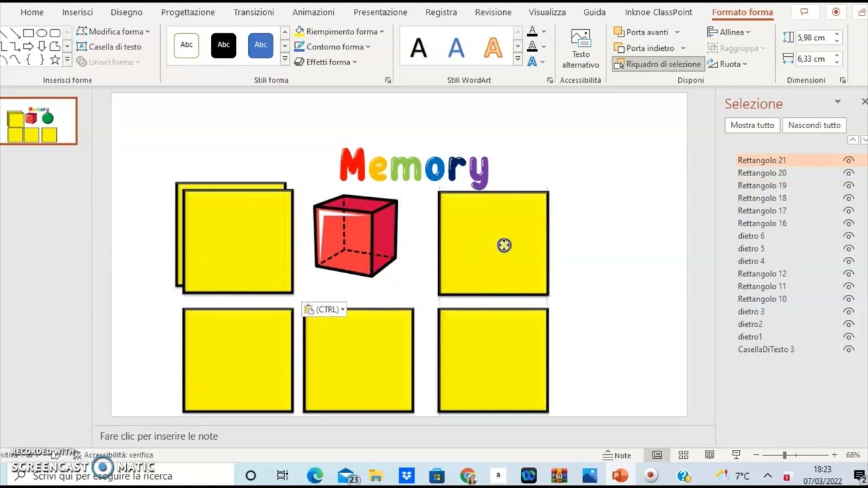Apply the blue Abc shape style

pos(260,45)
